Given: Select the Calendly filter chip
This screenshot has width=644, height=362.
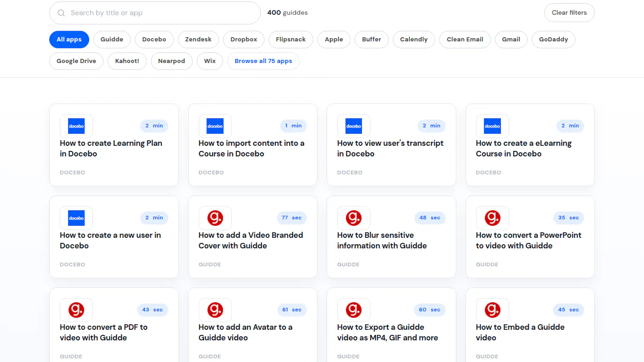Looking at the screenshot, I should [414, 40].
